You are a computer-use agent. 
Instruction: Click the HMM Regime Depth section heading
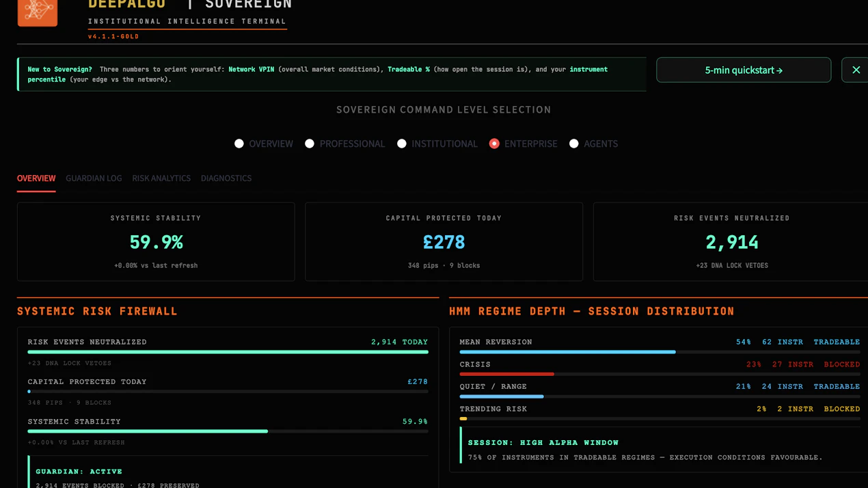(x=592, y=312)
